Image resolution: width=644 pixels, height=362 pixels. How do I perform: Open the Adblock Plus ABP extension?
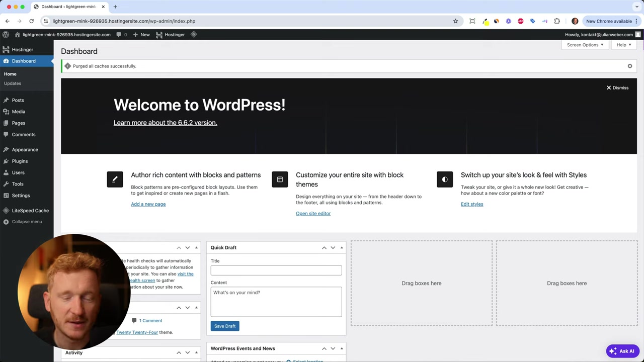(x=520, y=21)
